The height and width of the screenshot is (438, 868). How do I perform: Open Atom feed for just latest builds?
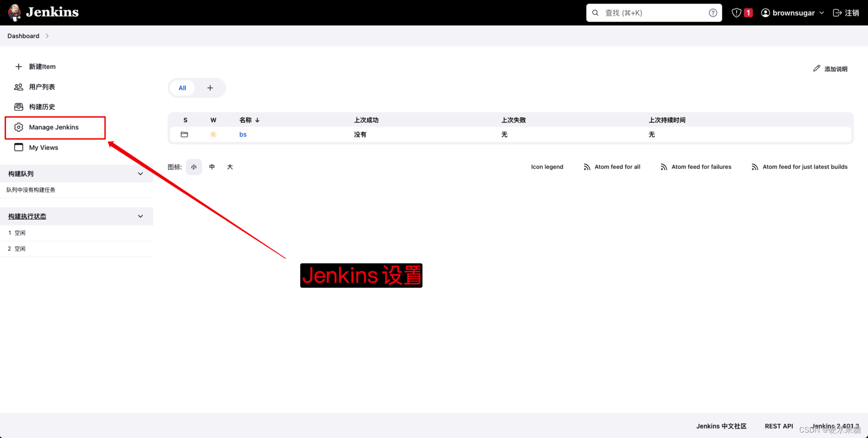pos(805,167)
